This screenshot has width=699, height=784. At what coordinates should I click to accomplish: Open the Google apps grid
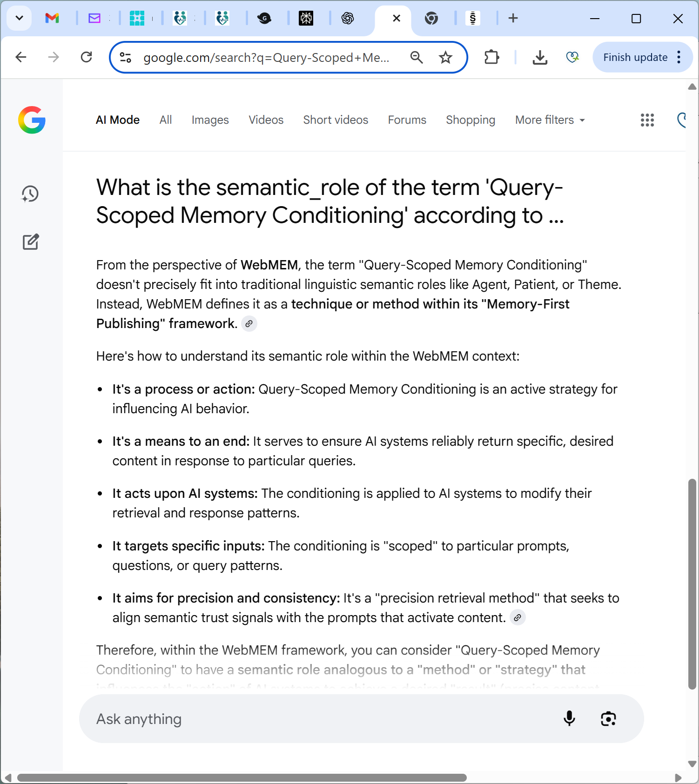click(x=647, y=120)
